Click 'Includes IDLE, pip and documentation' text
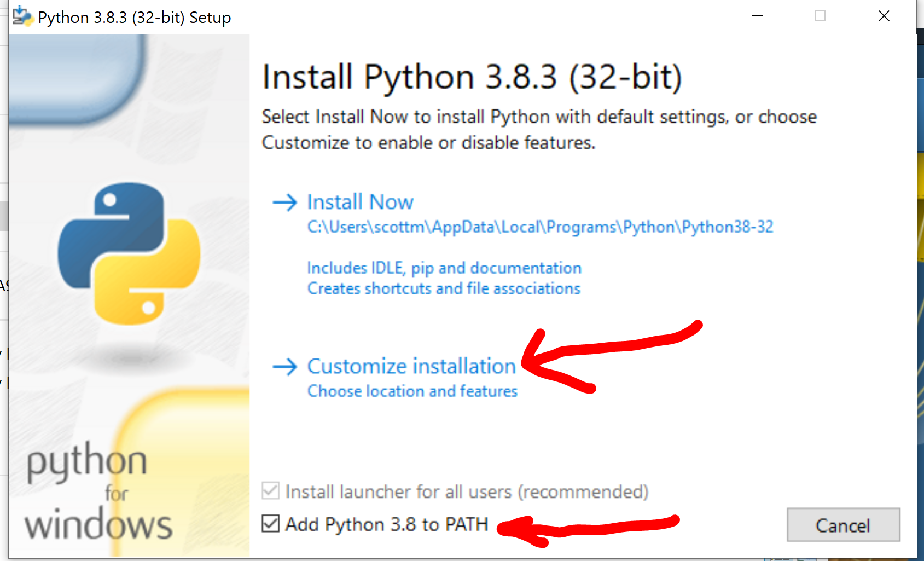 [444, 268]
